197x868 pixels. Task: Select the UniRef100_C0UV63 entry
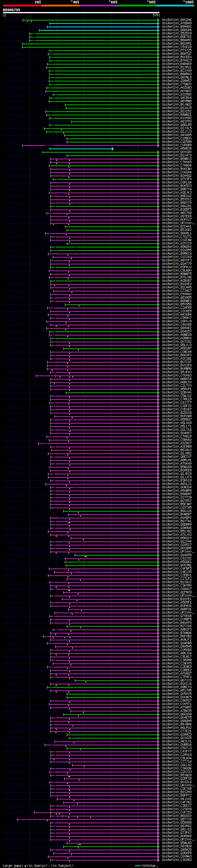(177, 376)
